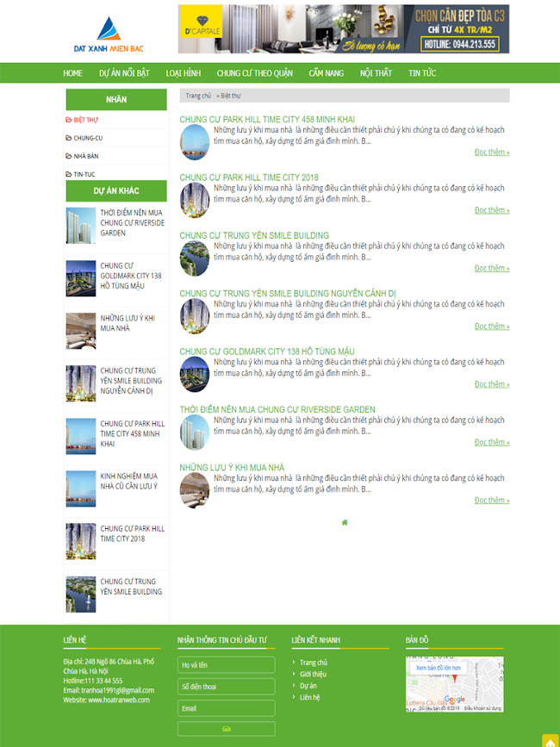Click folder icon beside CHUNG-CU label

69,138
